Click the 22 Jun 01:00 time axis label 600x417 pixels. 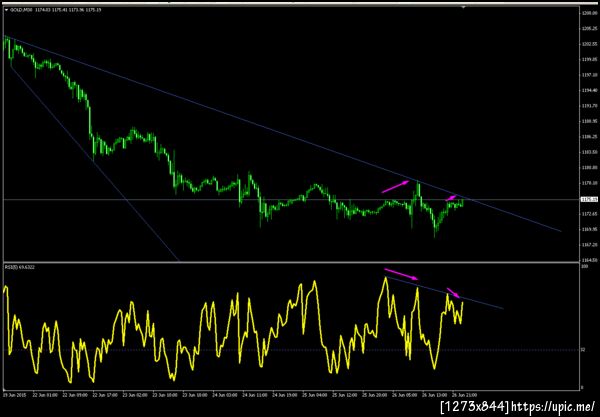click(45, 394)
